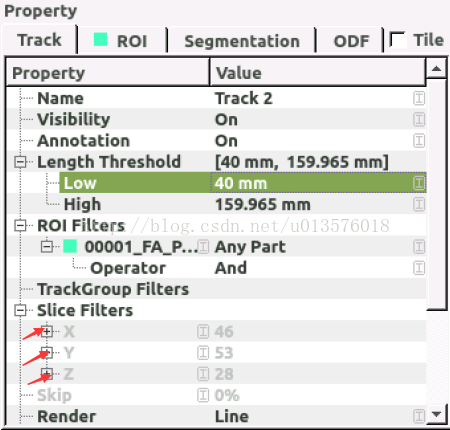Click the edit icon in Name row
The width and height of the screenshot is (450, 430).
(419, 98)
